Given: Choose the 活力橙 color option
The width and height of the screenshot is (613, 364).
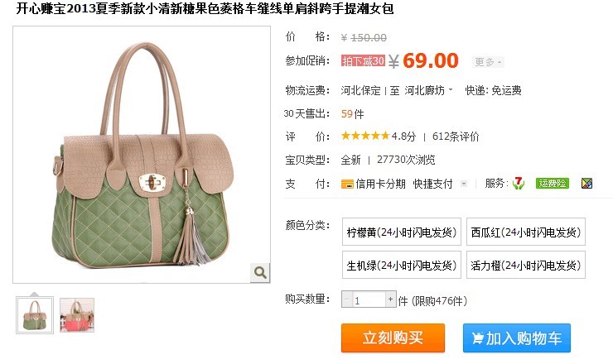Looking at the screenshot, I should pos(526,265).
